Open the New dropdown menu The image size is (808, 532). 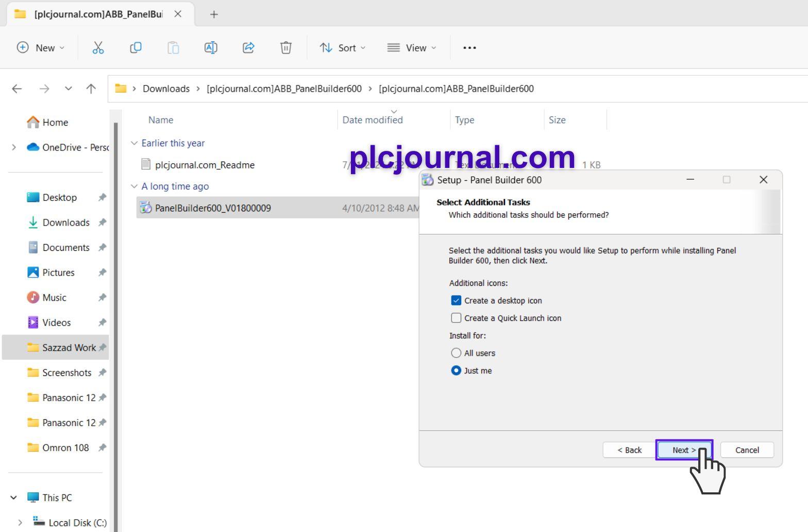41,48
